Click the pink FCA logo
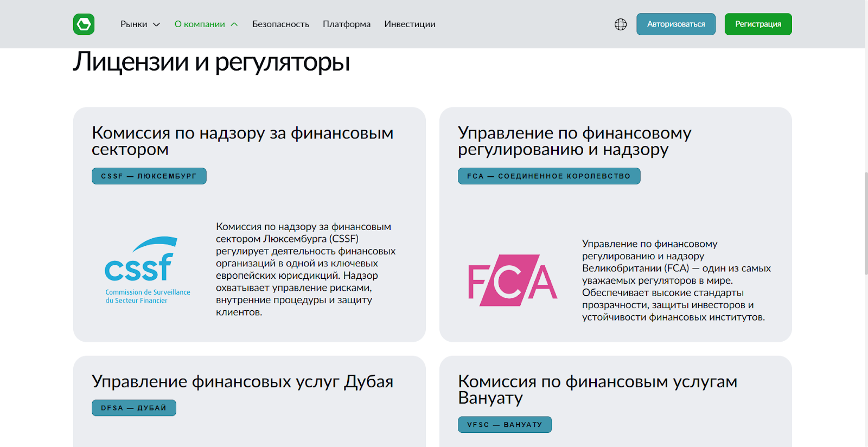 pyautogui.click(x=513, y=280)
